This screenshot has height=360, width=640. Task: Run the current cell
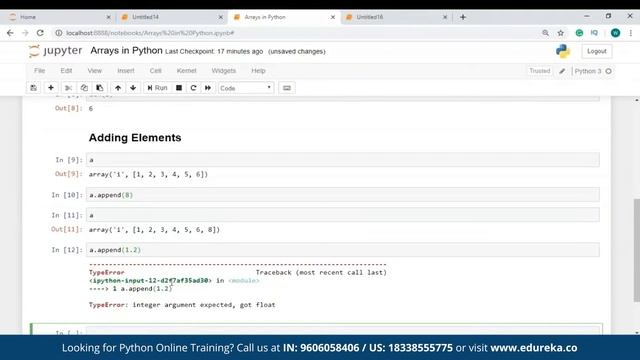pos(157,88)
